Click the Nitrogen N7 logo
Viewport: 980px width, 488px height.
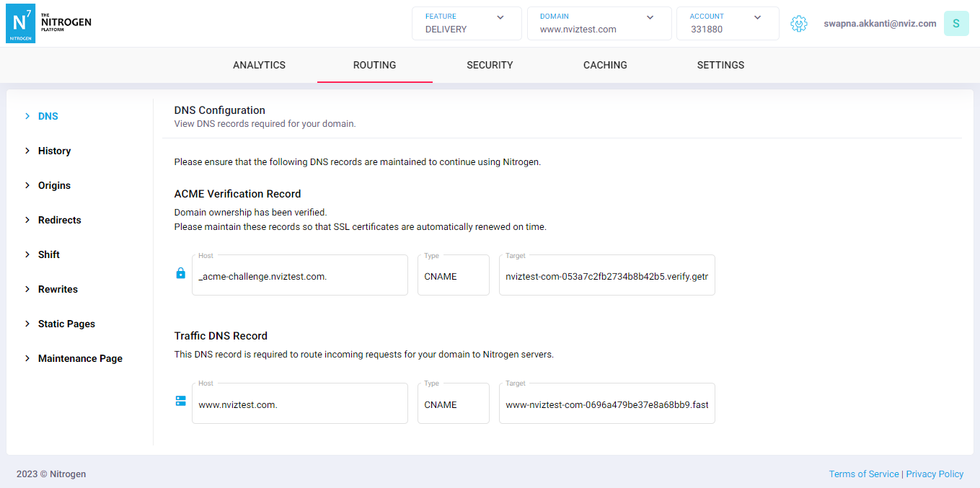pos(20,23)
